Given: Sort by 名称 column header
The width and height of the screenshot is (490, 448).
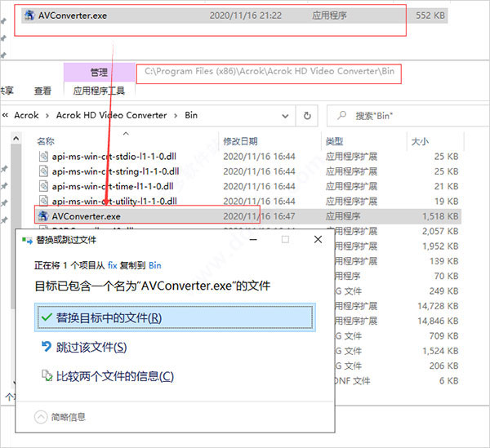Looking at the screenshot, I should (x=46, y=141).
